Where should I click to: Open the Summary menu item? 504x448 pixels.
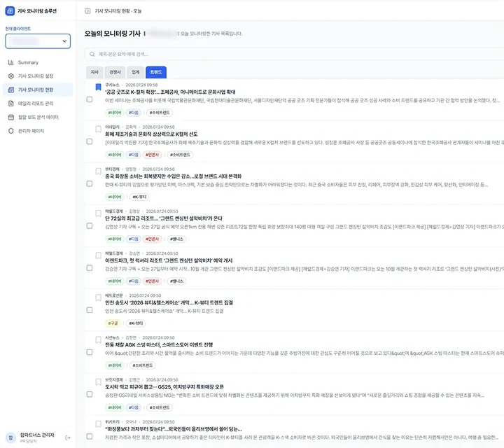click(x=38, y=62)
